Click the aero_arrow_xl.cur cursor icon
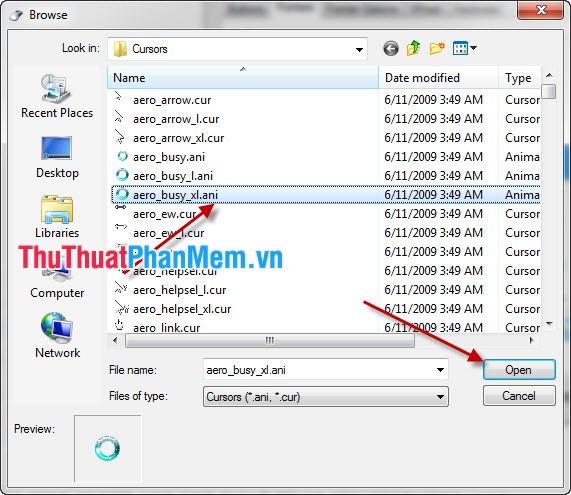The width and height of the screenshot is (571, 495). [x=119, y=137]
